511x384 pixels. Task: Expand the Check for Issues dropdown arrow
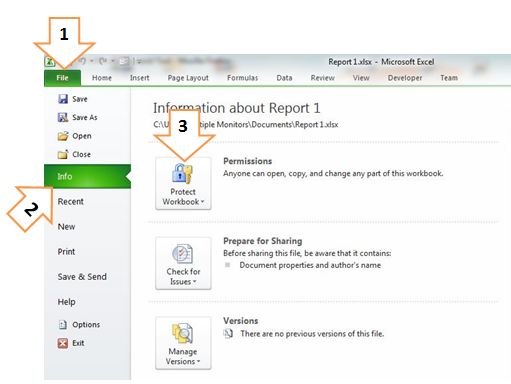tap(194, 282)
